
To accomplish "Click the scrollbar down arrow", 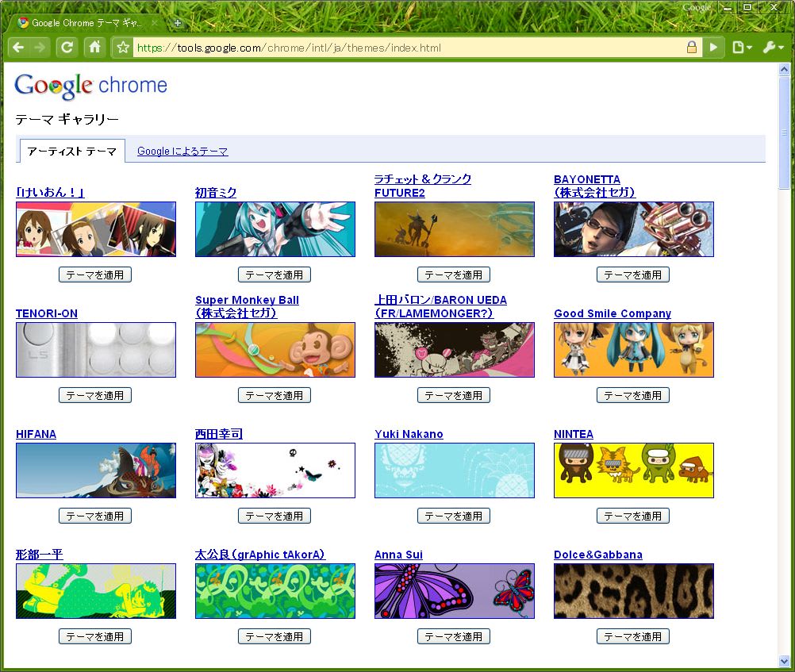I will point(785,662).
